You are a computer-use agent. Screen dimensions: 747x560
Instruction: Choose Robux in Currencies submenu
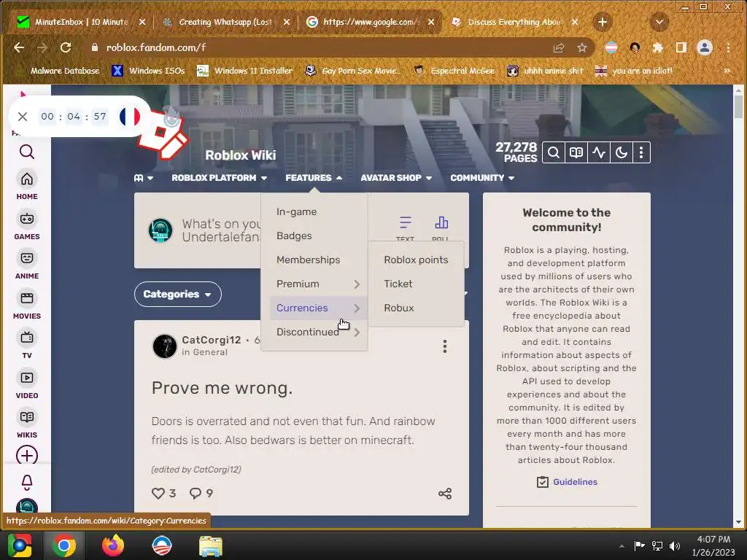399,308
